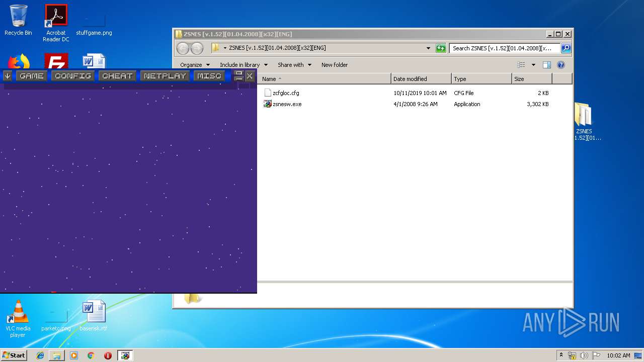Open Windows Explorer taskbar button

pyautogui.click(x=57, y=355)
